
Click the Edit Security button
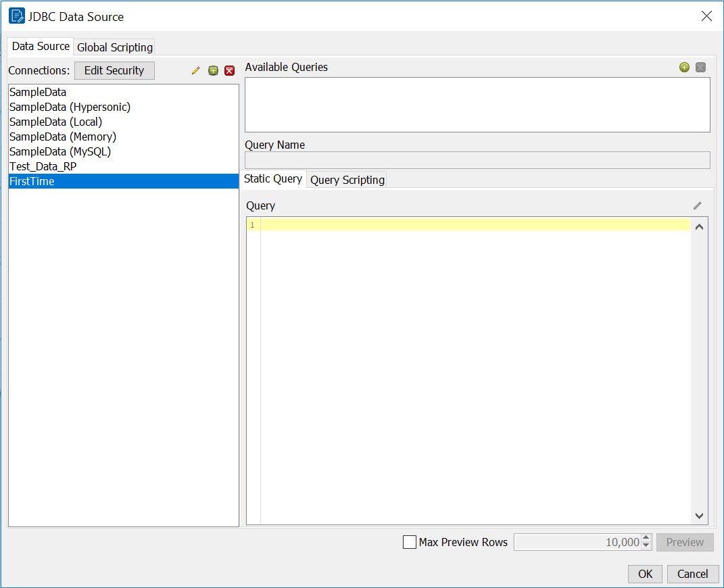(114, 70)
